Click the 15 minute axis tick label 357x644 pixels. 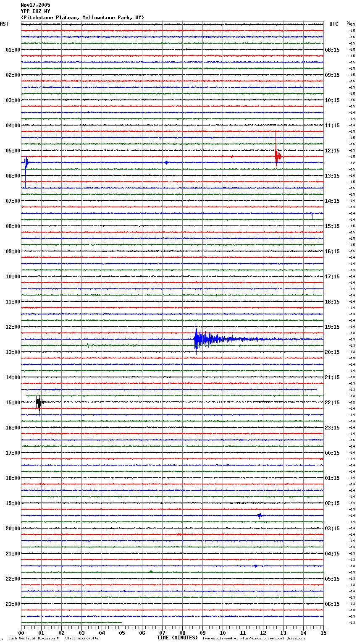[323, 633]
